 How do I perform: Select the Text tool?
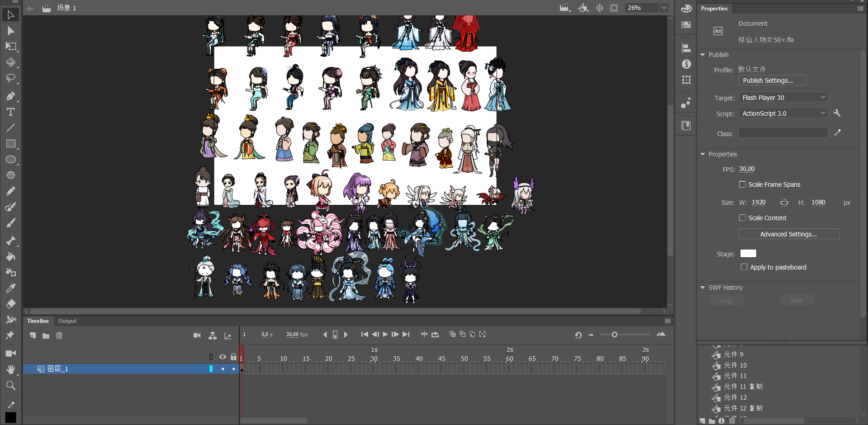10,112
